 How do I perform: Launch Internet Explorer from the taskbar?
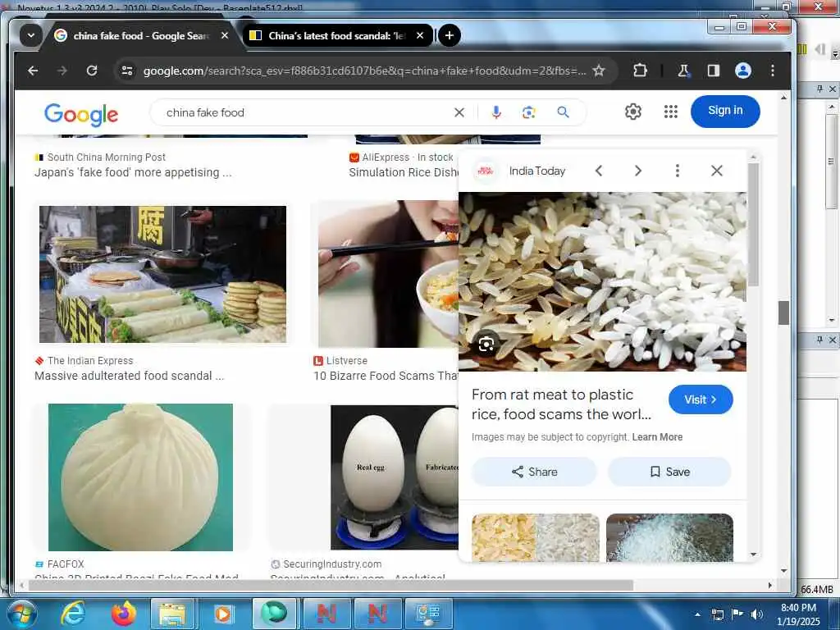(x=72, y=614)
